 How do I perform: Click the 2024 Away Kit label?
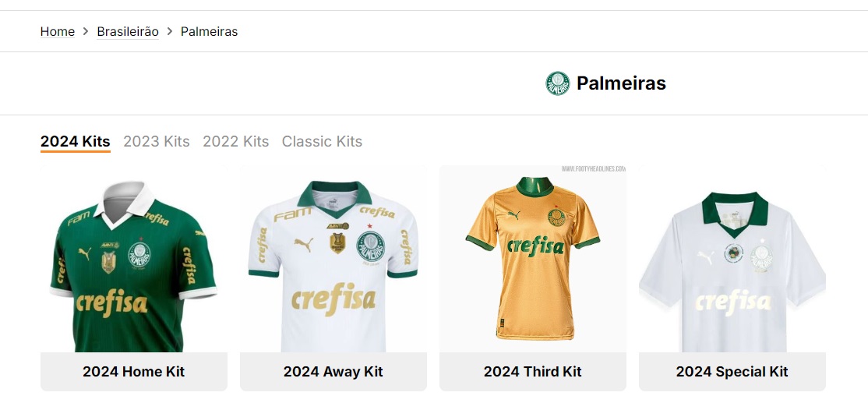tap(333, 372)
